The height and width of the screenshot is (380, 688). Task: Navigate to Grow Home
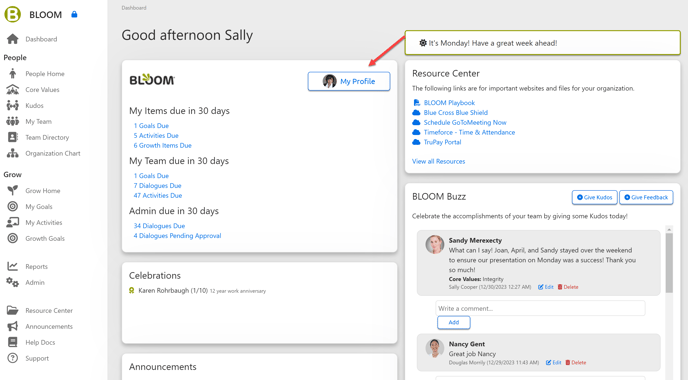tap(43, 190)
